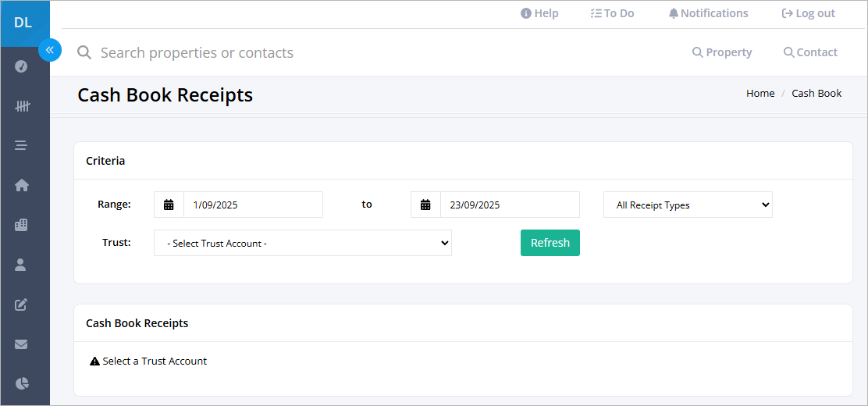Open the list lines icon in the sidebar

point(21,146)
